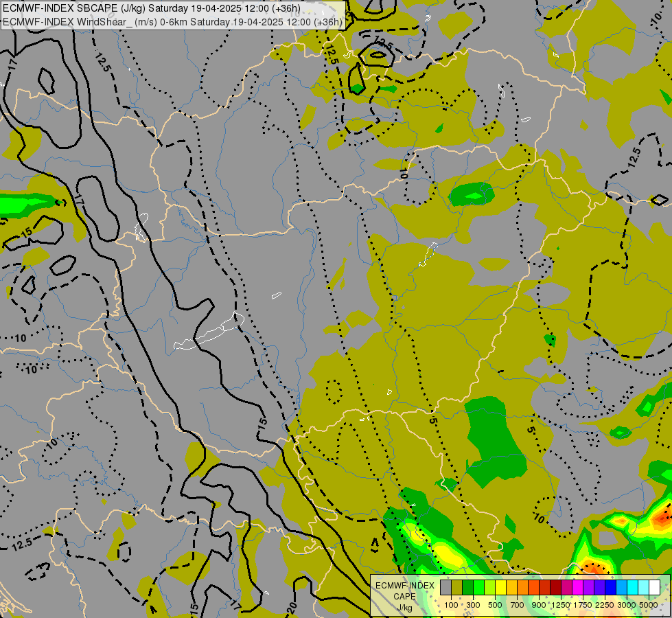Select the bright magenta legend swatch
The image size is (672, 618).
coord(578,588)
